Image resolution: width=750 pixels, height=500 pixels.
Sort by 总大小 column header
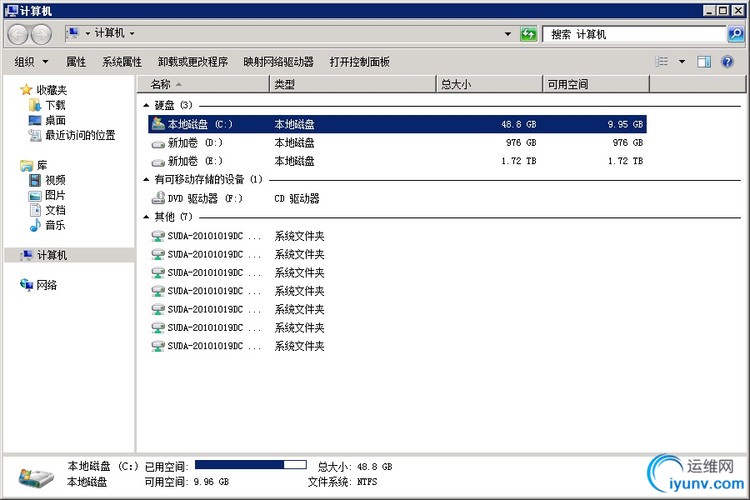coord(490,84)
